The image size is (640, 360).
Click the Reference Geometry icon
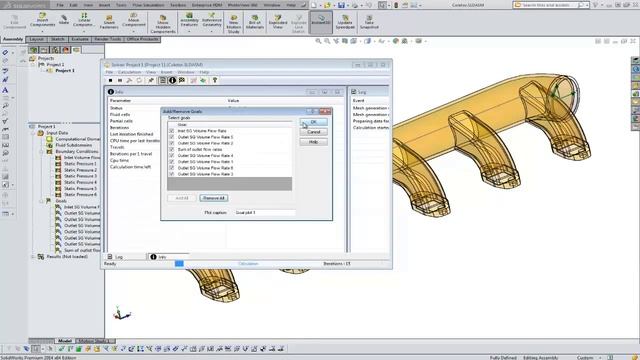[212, 20]
